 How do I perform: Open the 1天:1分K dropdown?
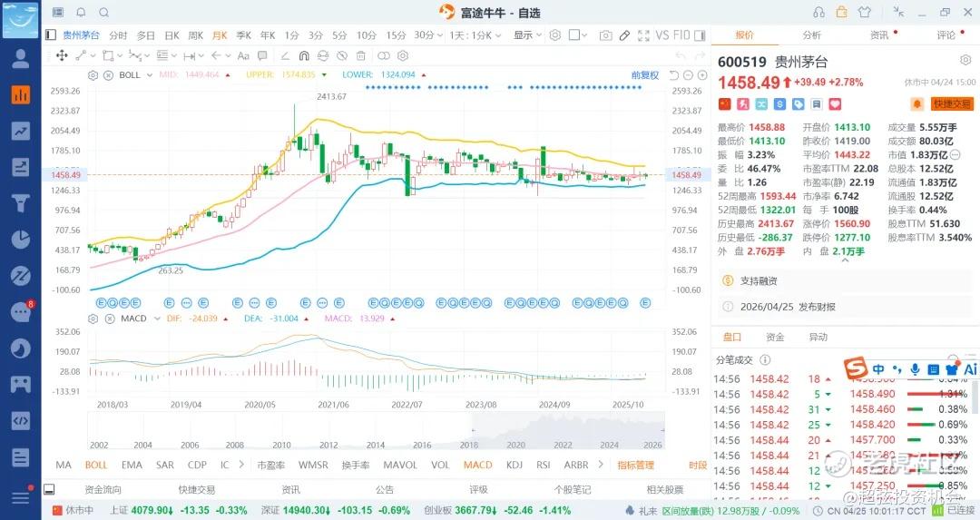[475, 35]
